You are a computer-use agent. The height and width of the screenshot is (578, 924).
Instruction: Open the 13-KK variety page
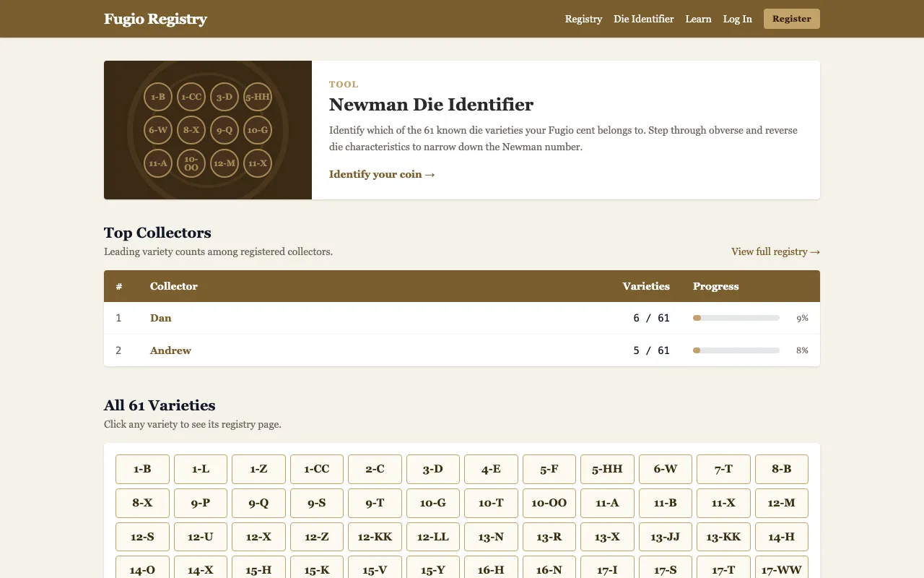coord(723,537)
